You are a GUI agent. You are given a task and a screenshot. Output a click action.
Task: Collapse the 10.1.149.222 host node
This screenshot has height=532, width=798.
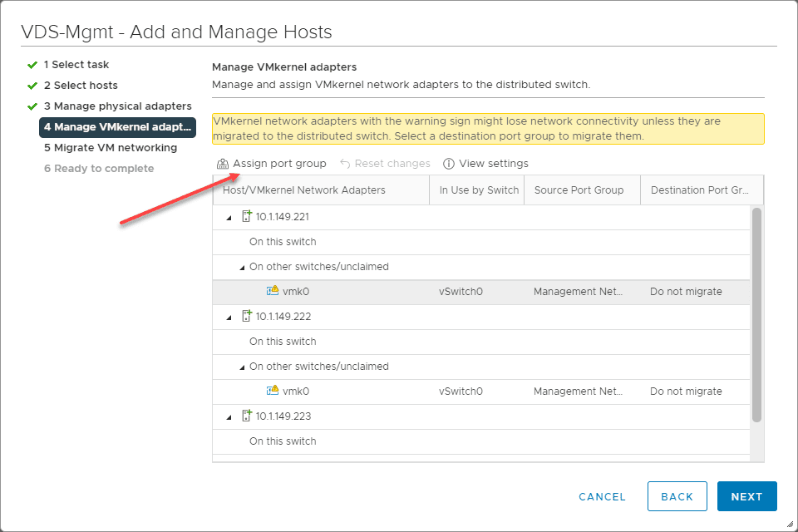point(229,317)
